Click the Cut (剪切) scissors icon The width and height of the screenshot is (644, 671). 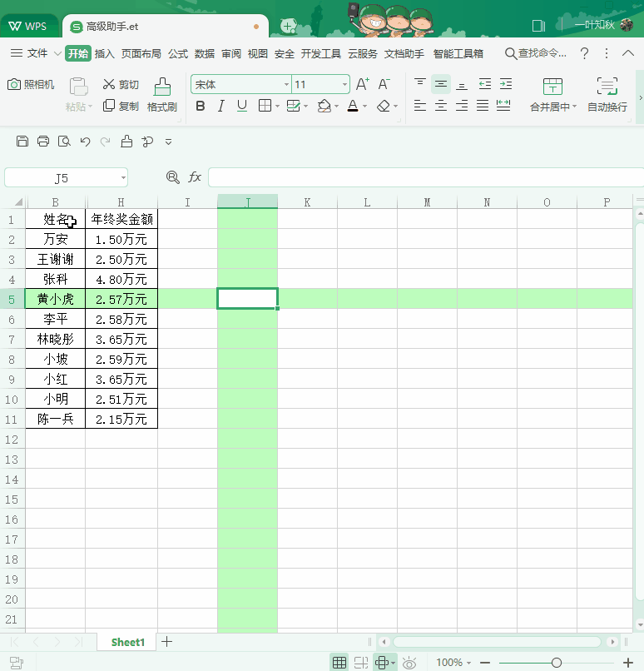tap(109, 84)
